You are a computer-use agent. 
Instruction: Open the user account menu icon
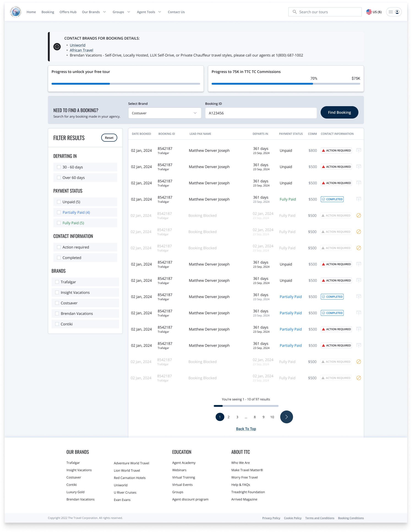click(x=397, y=12)
